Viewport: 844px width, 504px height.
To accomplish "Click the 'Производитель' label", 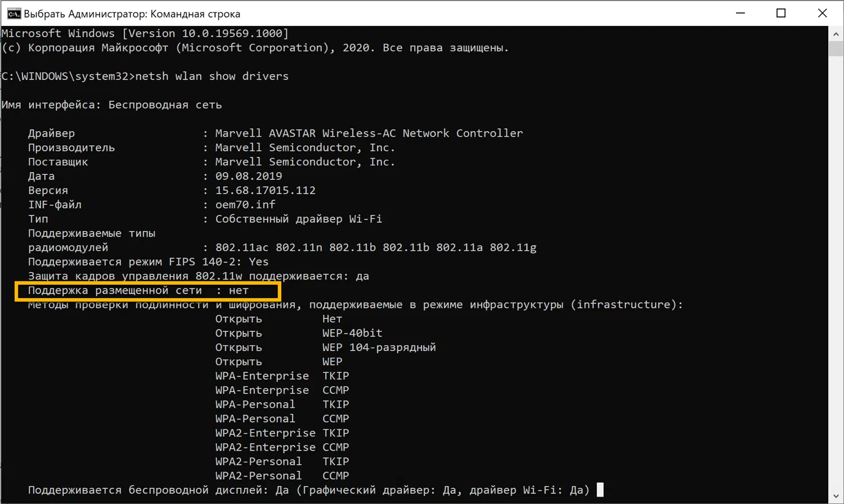I will [x=71, y=148].
